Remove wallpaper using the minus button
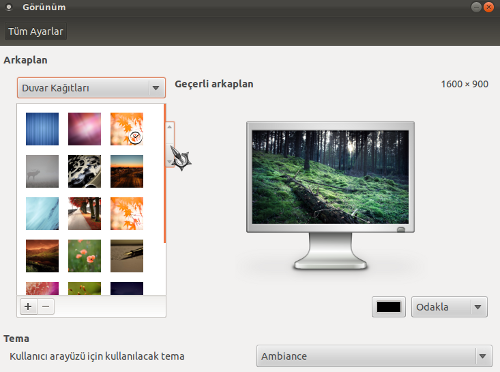 click(x=46, y=306)
